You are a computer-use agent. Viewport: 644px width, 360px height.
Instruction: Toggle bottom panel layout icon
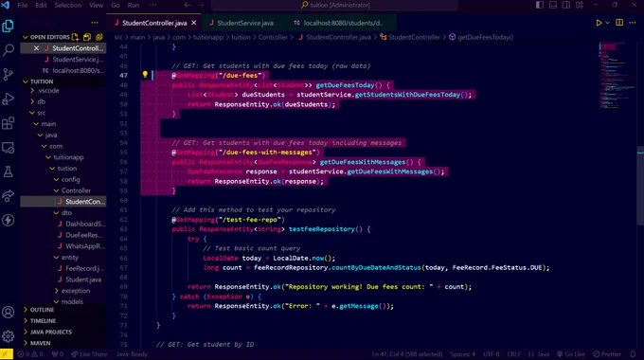click(x=553, y=5)
